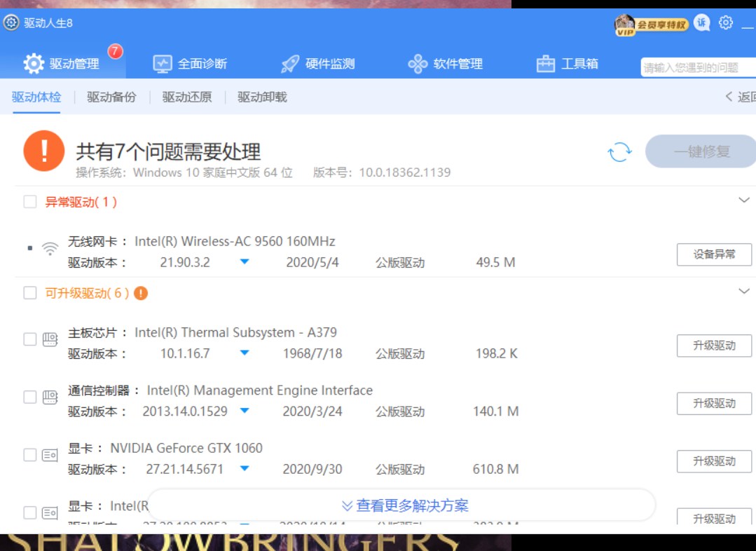This screenshot has height=551, width=756.
Task: Open 软件管理 tab
Action: (446, 64)
